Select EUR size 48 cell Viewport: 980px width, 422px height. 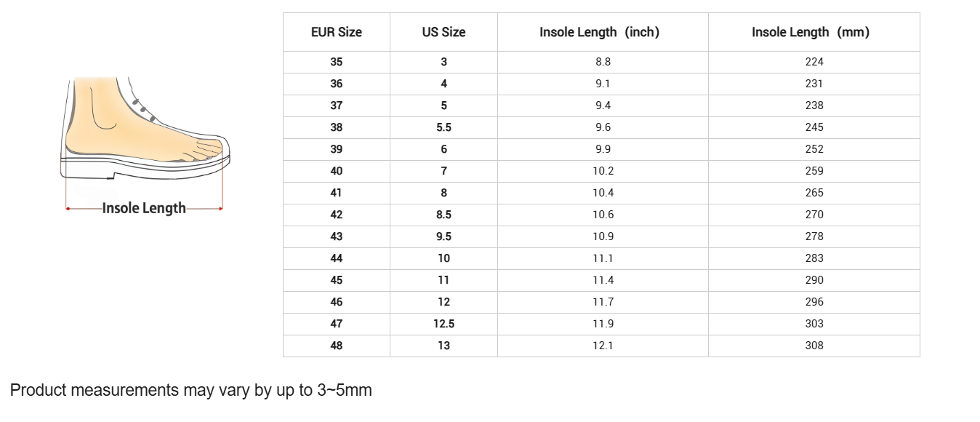coord(337,346)
